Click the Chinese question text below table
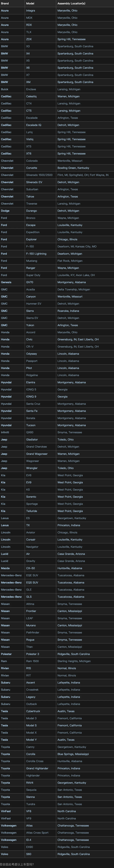The height and width of the screenshot is (868, 114). [17, 864]
